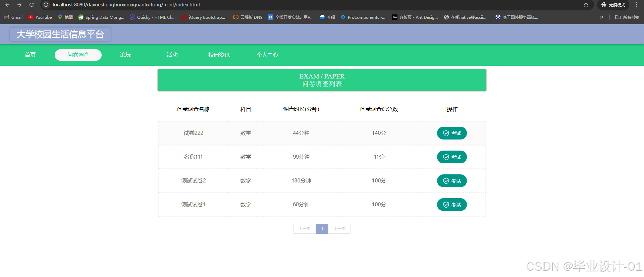Open the 校园资讯 nav tab

pyautogui.click(x=219, y=55)
